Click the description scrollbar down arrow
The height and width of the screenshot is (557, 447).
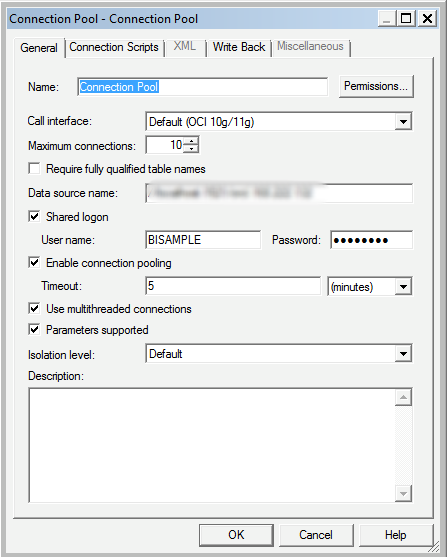click(403, 493)
